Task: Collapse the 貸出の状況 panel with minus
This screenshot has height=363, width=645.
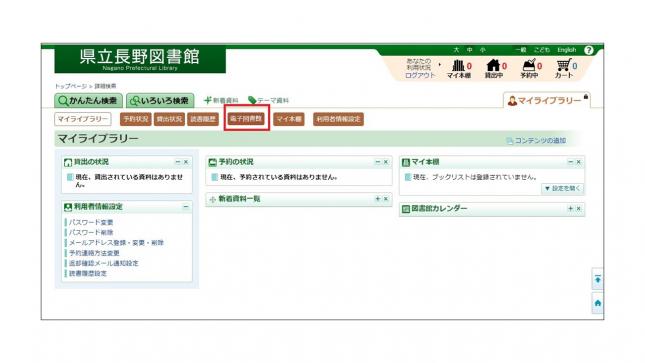Action: tap(178, 162)
